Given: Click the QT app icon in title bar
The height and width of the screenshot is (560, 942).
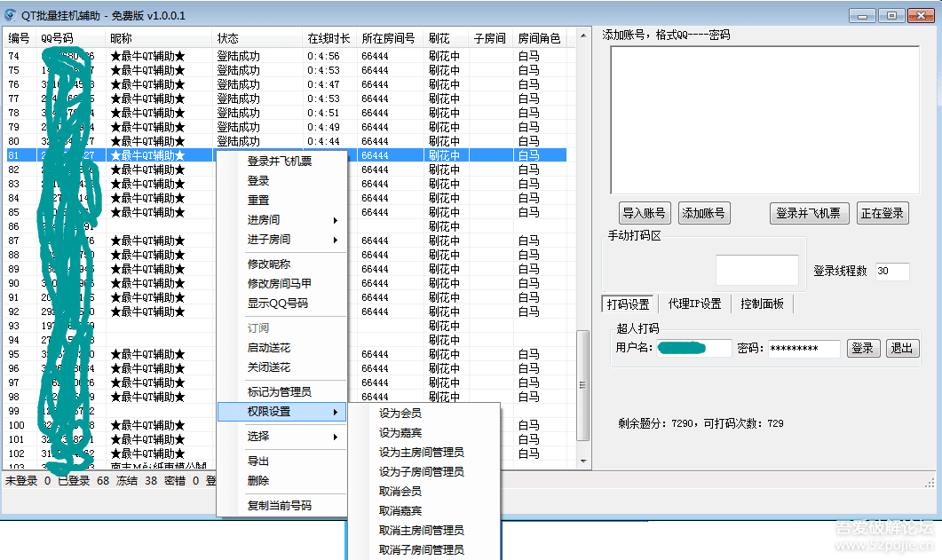Looking at the screenshot, I should click(x=11, y=15).
